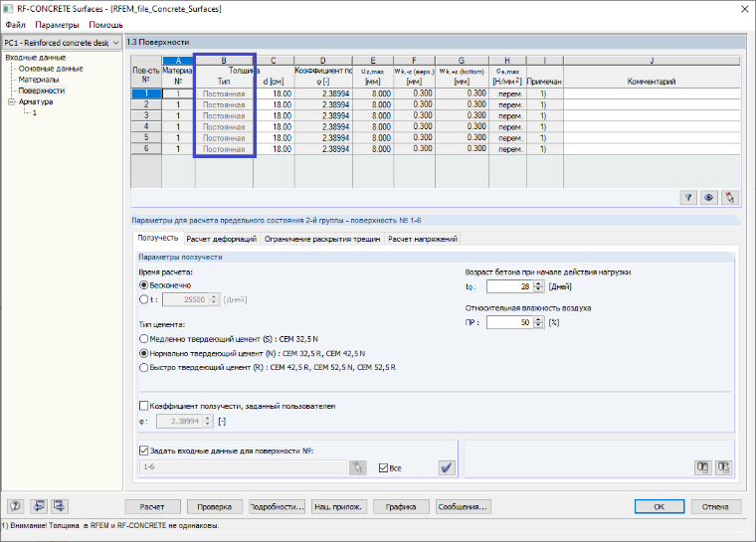This screenshot has height=542, width=756.
Task: Click the pick surfaces icon next to the 1-6 field
Action: pos(357,467)
